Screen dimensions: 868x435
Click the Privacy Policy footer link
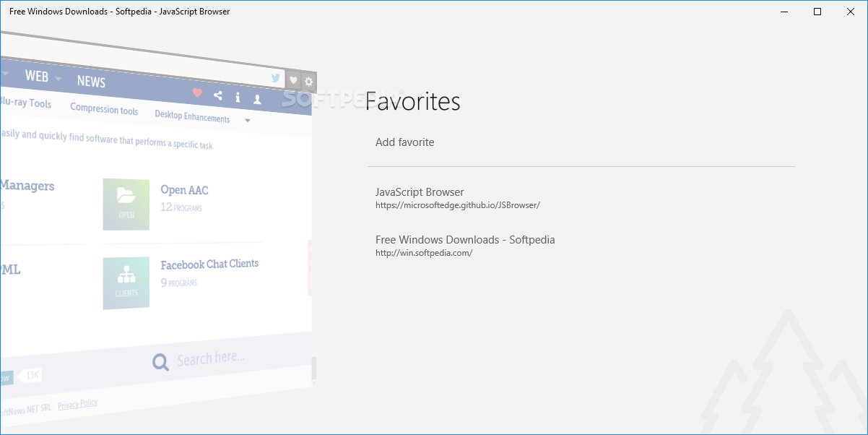(77, 404)
